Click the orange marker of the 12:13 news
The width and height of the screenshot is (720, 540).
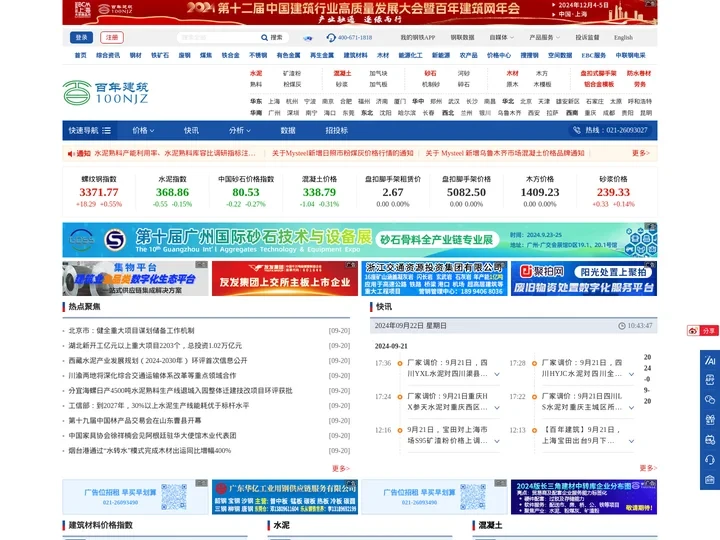[x=534, y=430]
